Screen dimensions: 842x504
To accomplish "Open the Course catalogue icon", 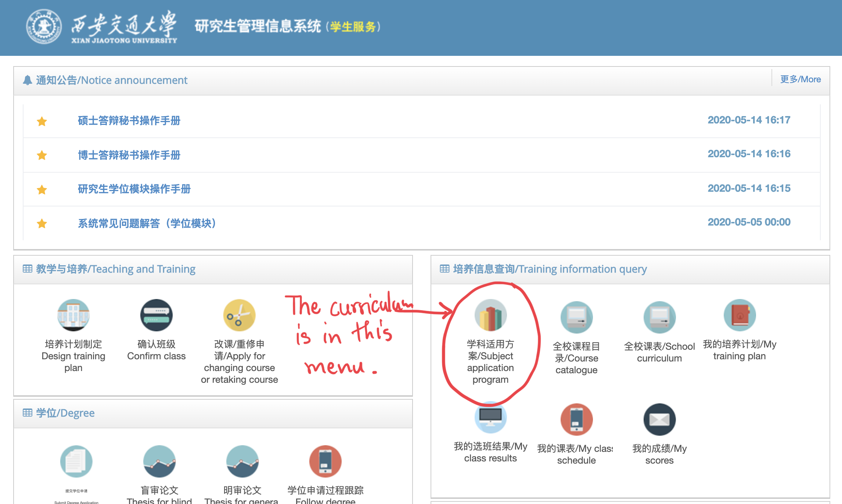I will 576,317.
